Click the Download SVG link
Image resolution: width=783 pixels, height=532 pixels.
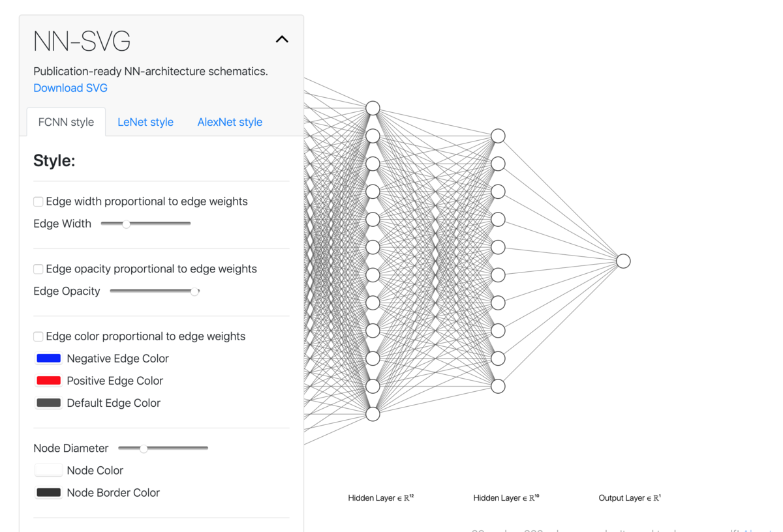70,87
